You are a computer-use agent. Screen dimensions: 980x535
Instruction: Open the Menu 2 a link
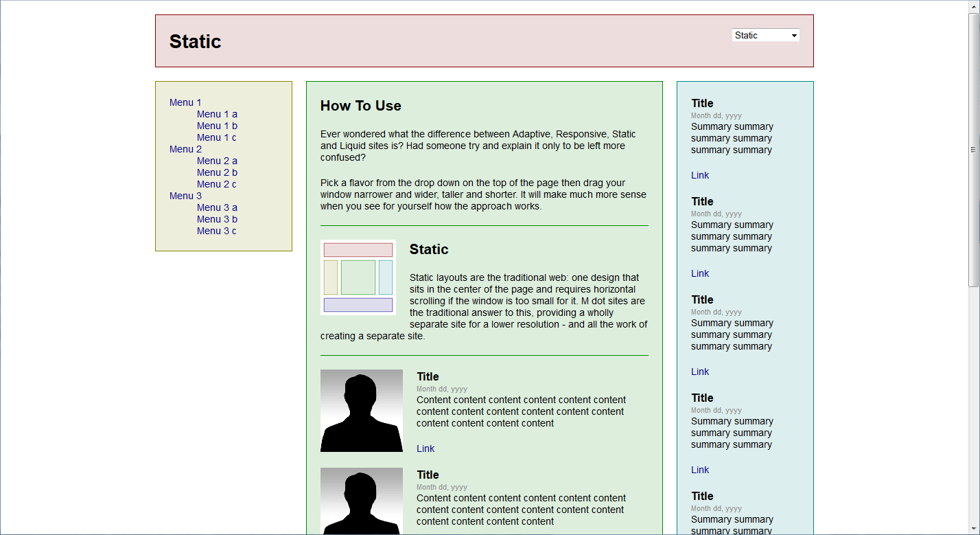coord(217,161)
